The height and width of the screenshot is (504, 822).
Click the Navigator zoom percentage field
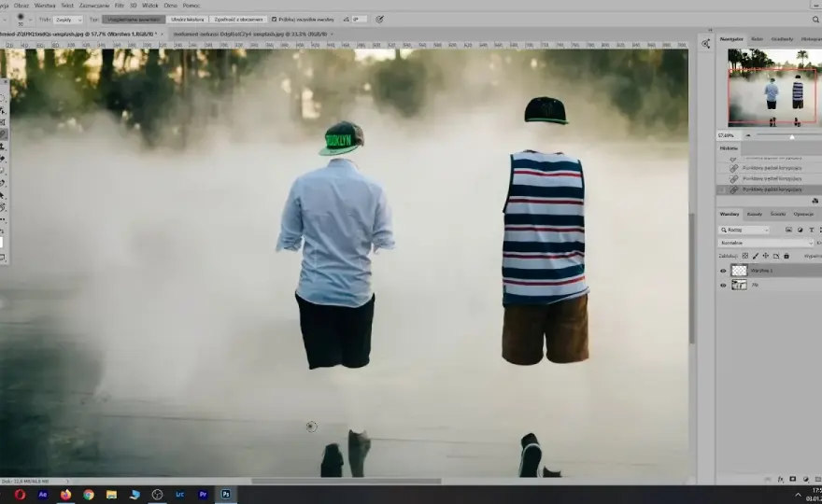pos(728,135)
